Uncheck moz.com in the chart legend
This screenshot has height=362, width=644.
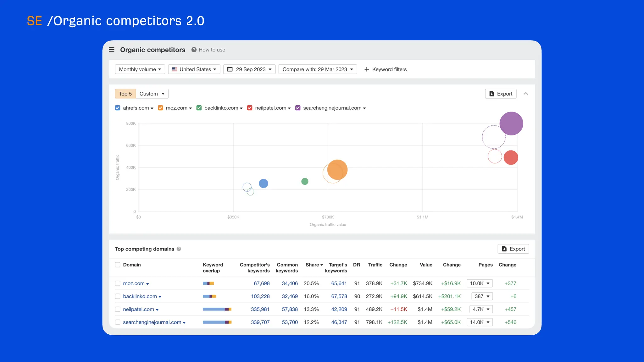pyautogui.click(x=160, y=108)
